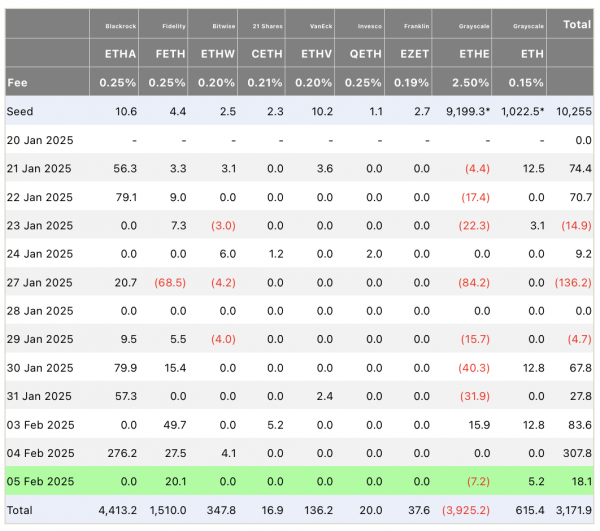
Task: Select the grand total 3,171.9 cell
Action: click(x=574, y=510)
